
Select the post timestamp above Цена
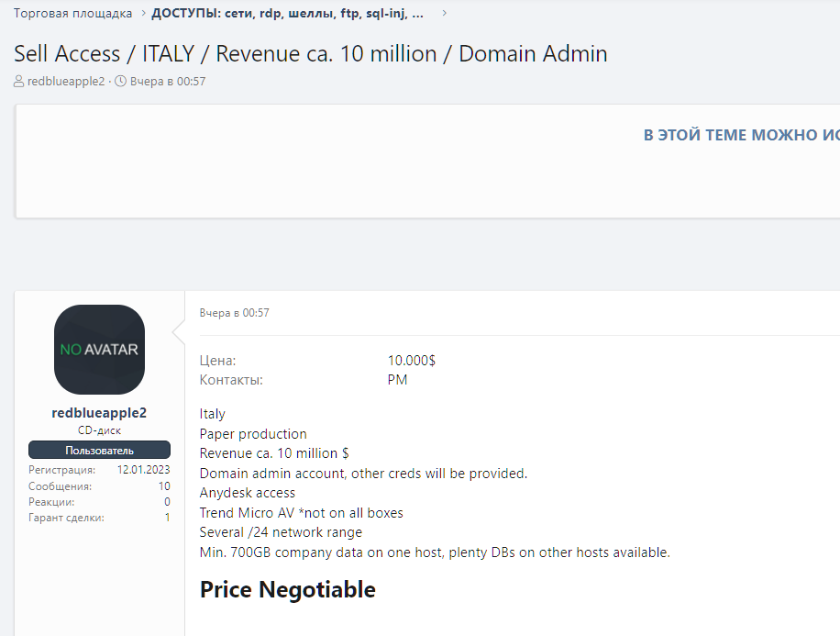(234, 313)
